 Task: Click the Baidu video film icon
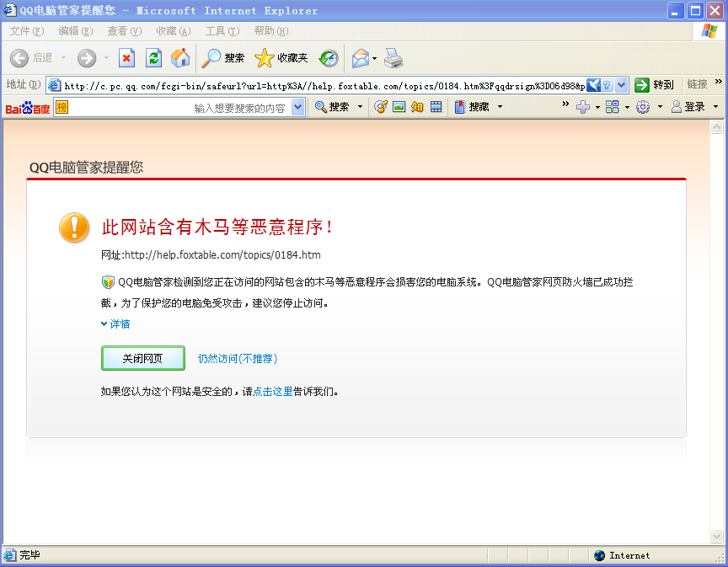(x=436, y=107)
